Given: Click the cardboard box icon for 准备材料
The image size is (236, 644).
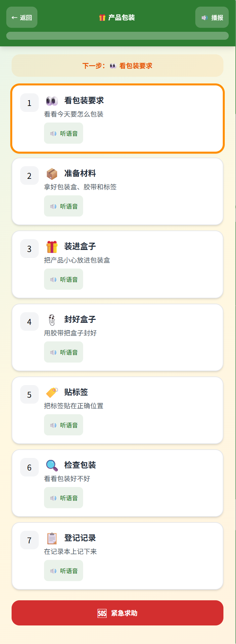Looking at the screenshot, I should coord(52,173).
